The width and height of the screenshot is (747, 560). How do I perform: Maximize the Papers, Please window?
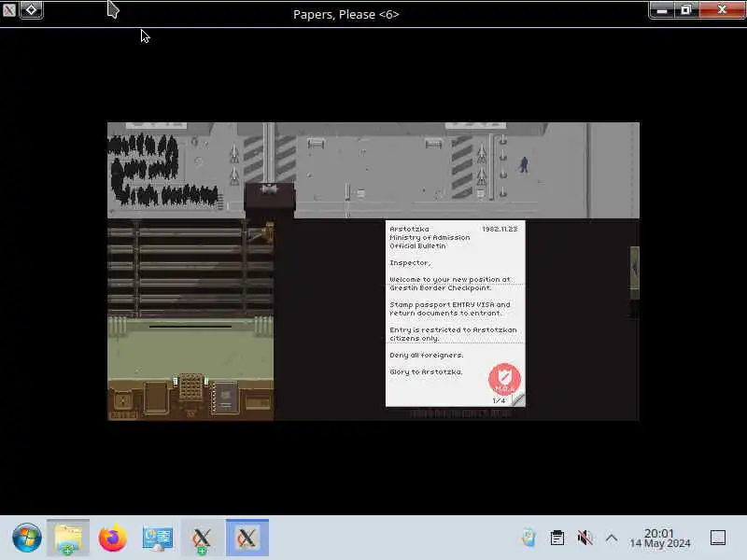(x=686, y=10)
